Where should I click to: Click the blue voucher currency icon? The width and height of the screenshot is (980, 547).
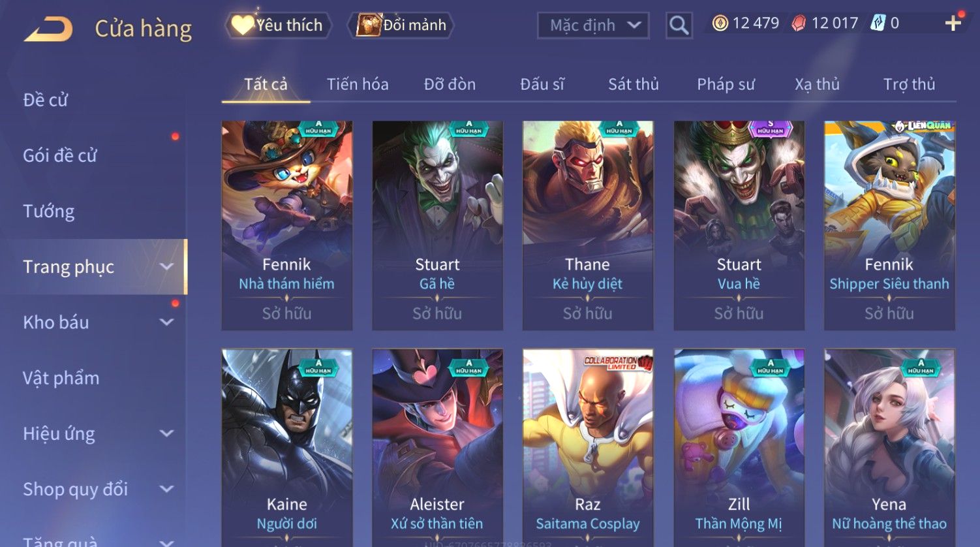click(878, 23)
